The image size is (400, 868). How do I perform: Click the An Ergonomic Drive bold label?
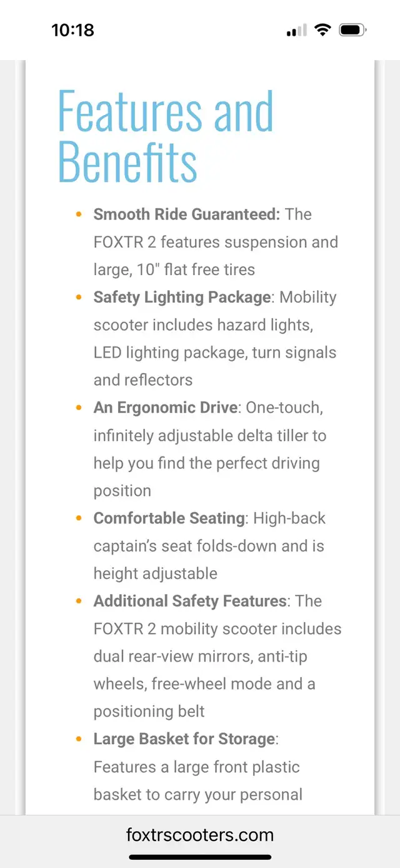(166, 408)
